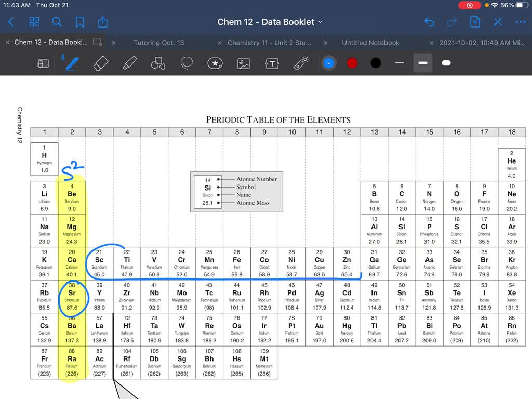The image size is (532, 399).
Task: Switch to the Untitled Notebook tab
Action: pos(370,42)
